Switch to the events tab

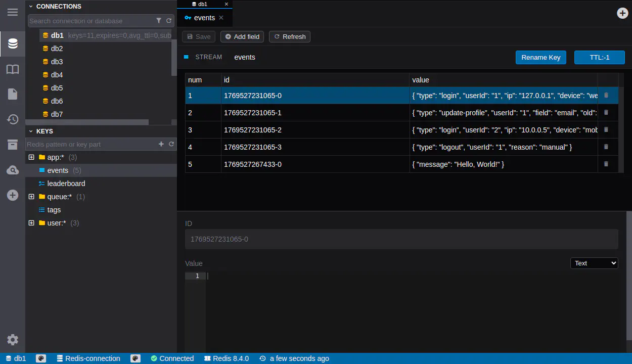[x=204, y=18]
